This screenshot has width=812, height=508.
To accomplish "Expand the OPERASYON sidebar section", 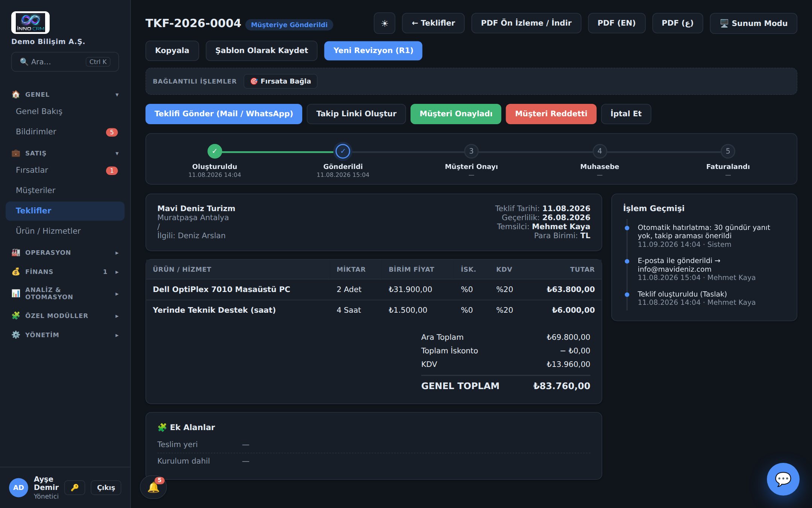I will [x=65, y=252].
